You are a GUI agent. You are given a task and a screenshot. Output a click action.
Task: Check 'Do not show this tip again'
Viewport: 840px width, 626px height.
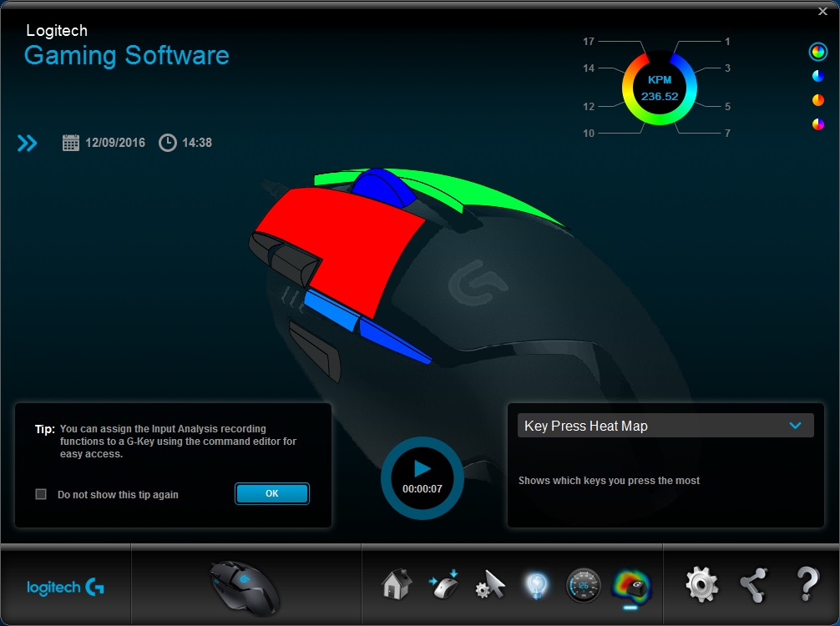click(x=41, y=494)
